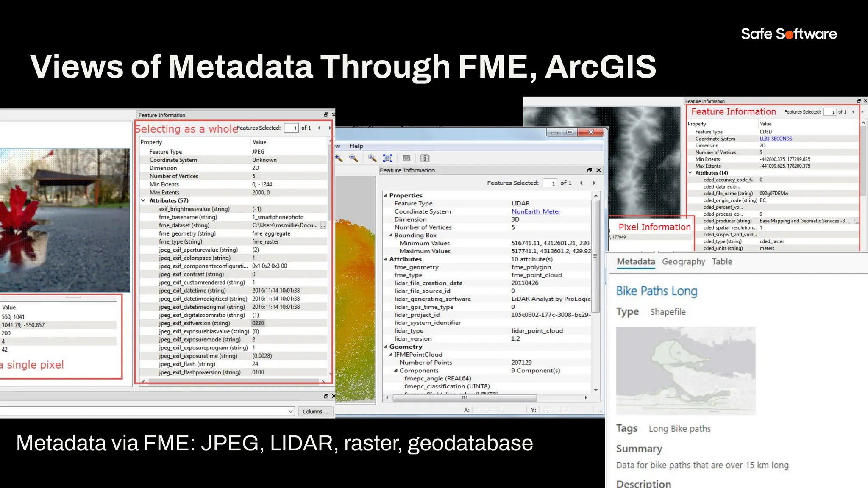868x488 pixels.
Task: Collapse the Bounding Box node
Action: pos(391,236)
